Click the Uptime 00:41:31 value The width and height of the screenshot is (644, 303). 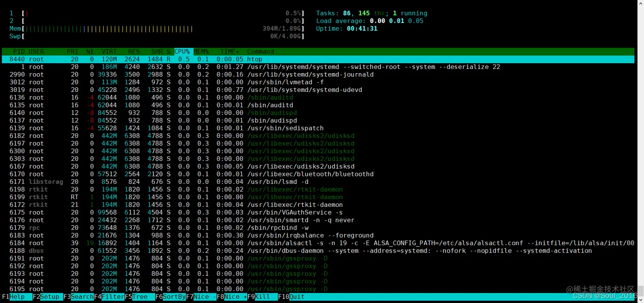point(362,29)
